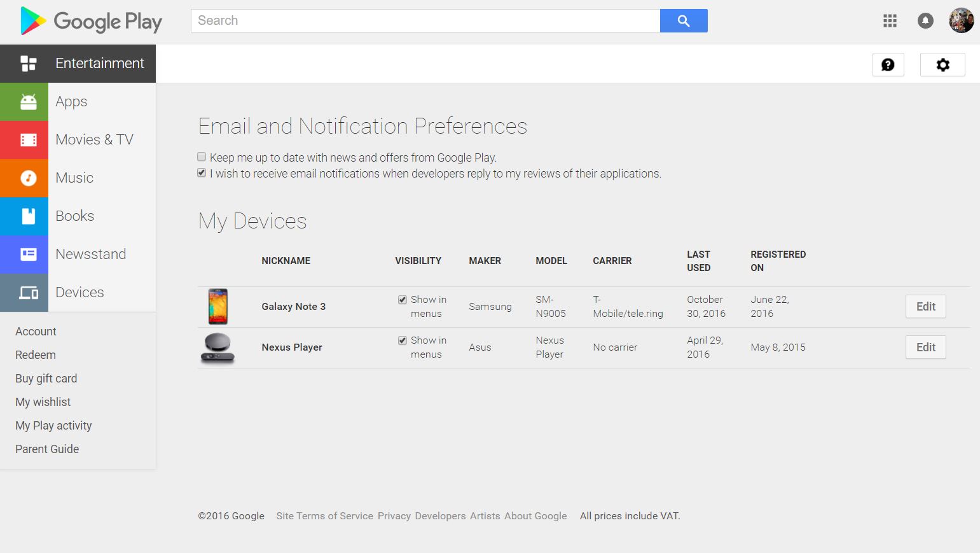980x553 pixels.
Task: Open the settings gear menu
Action: pyautogui.click(x=942, y=64)
